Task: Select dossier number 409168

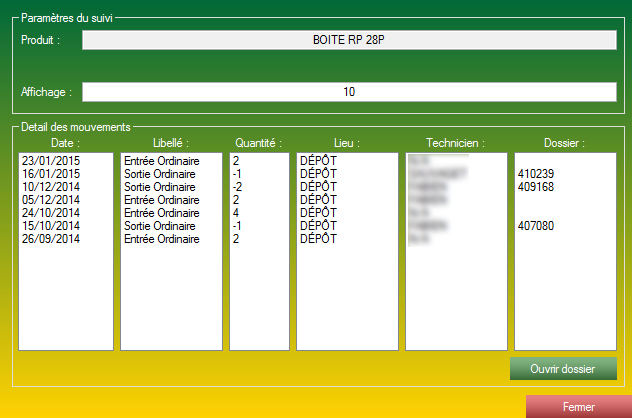Action: click(535, 186)
